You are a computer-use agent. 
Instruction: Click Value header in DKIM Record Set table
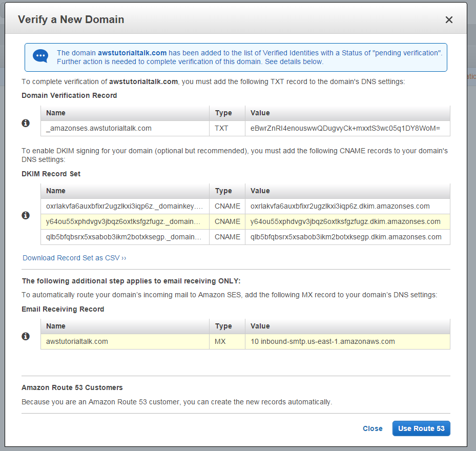[x=347, y=191]
